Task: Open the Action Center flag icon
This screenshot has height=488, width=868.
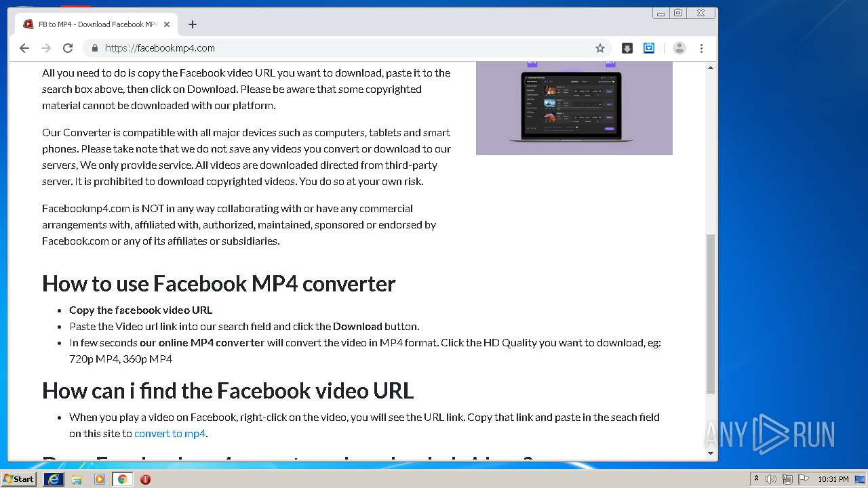Action: coord(803,479)
